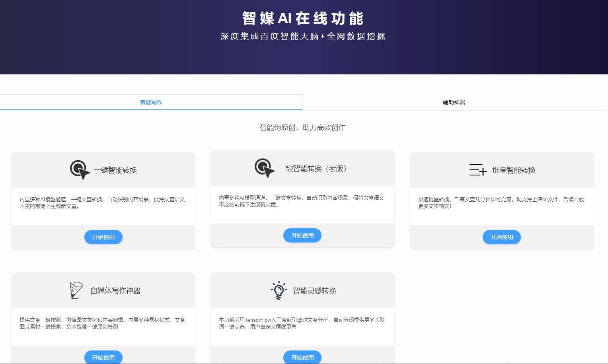Switch to the 智能写作 tab
Image resolution: width=608 pixels, height=364 pixels.
pyautogui.click(x=151, y=102)
